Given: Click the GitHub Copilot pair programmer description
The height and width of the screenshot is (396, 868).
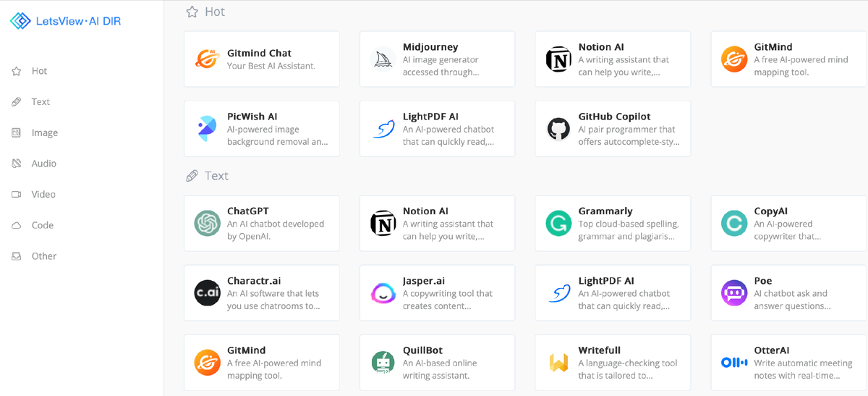Looking at the screenshot, I should point(629,135).
